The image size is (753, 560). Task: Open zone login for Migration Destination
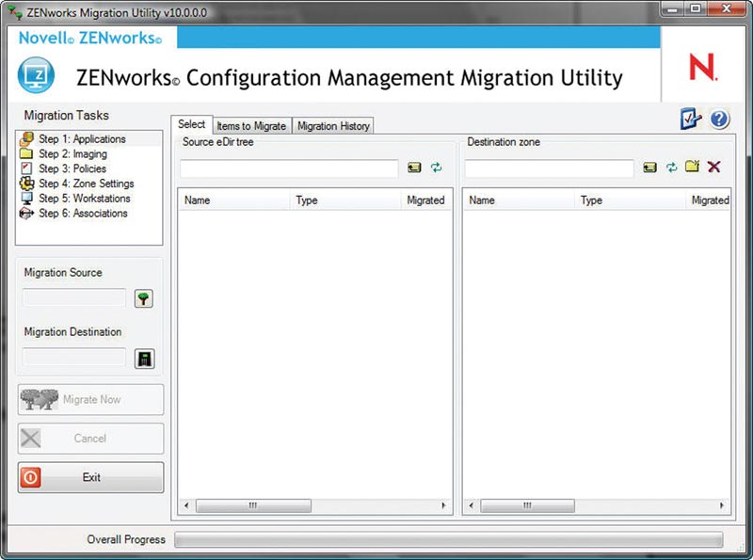point(145,359)
